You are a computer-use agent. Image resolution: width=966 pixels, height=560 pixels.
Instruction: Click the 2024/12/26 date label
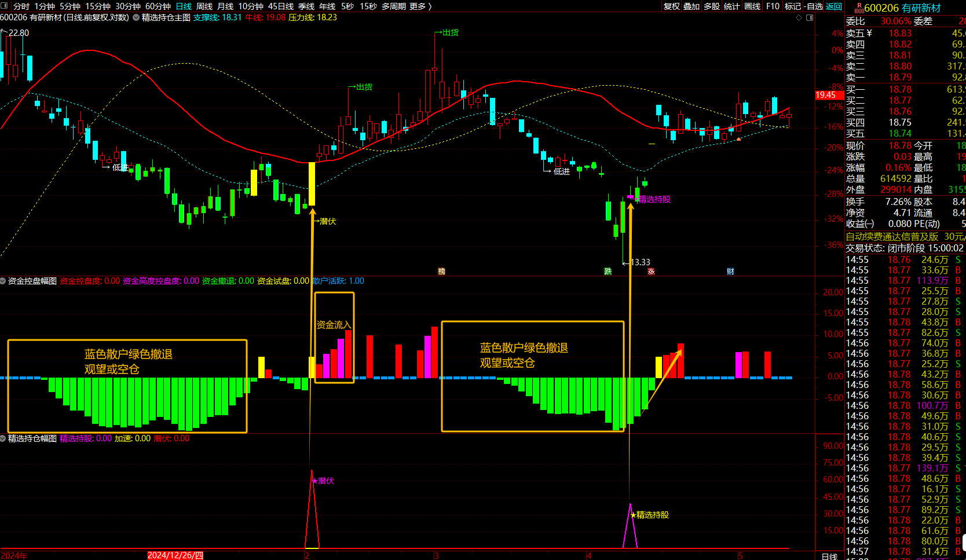[x=175, y=555]
